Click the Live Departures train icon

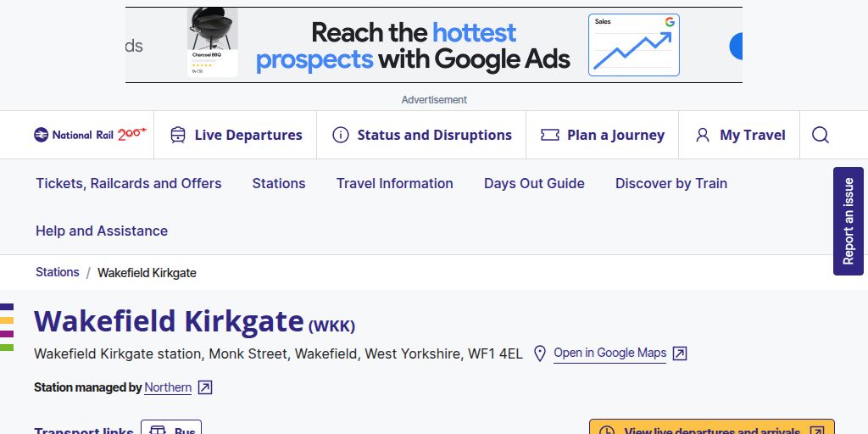(x=178, y=135)
